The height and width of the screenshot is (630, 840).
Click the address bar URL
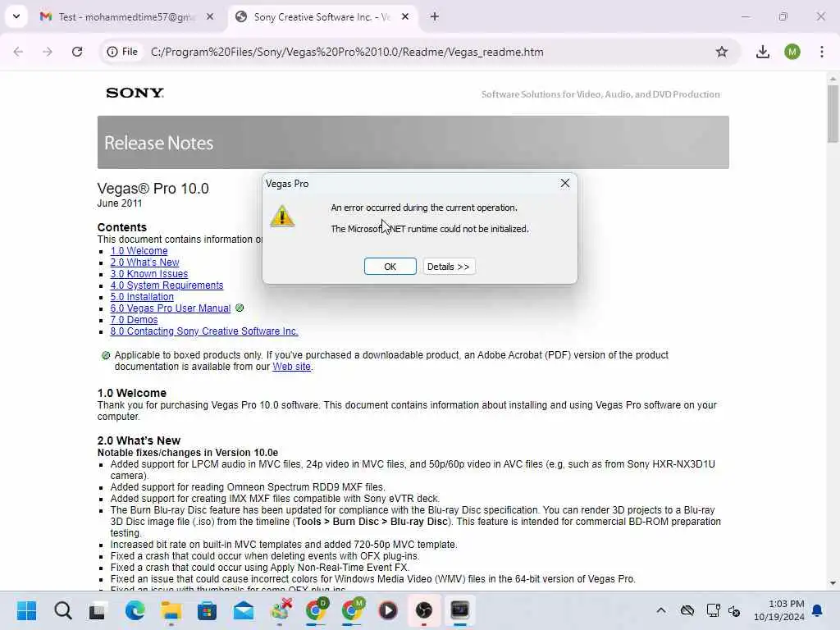[347, 52]
